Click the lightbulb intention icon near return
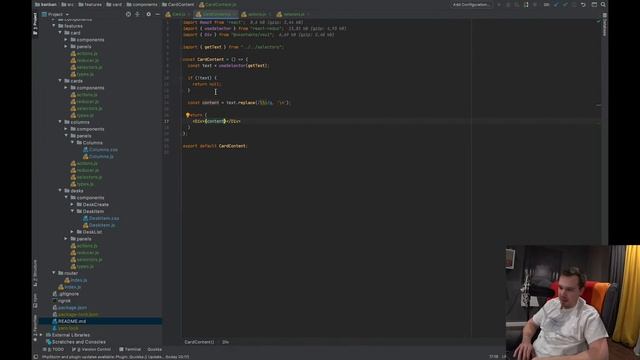Screen dimensions: 640x360 (x=188, y=115)
